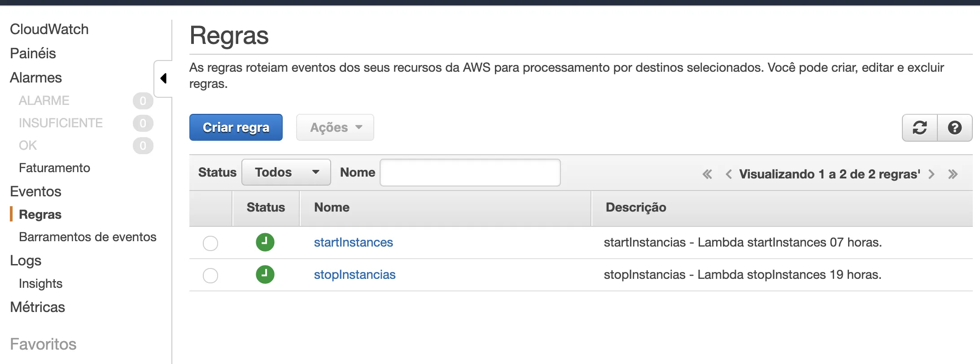
Task: Go to the next page of rules
Action: (x=932, y=174)
